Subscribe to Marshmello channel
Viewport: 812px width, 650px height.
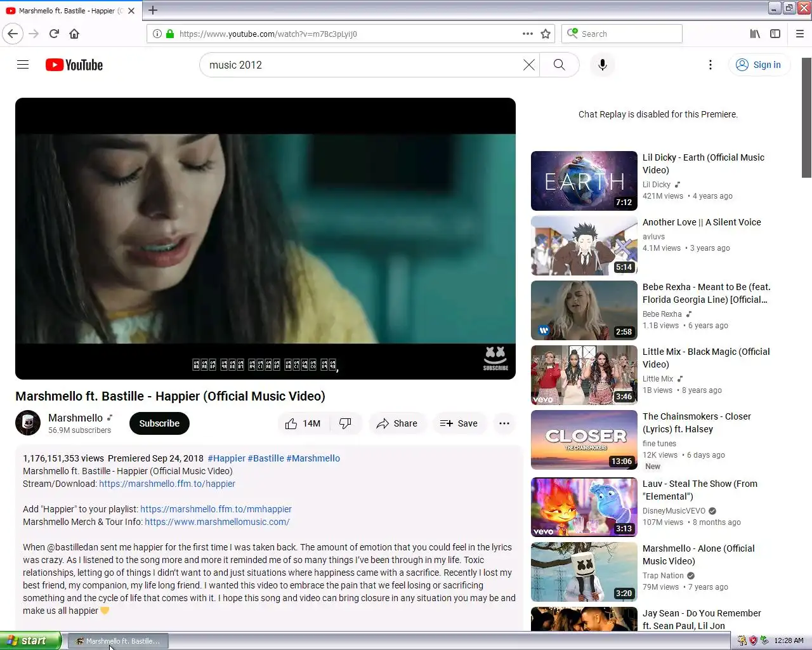click(x=159, y=423)
